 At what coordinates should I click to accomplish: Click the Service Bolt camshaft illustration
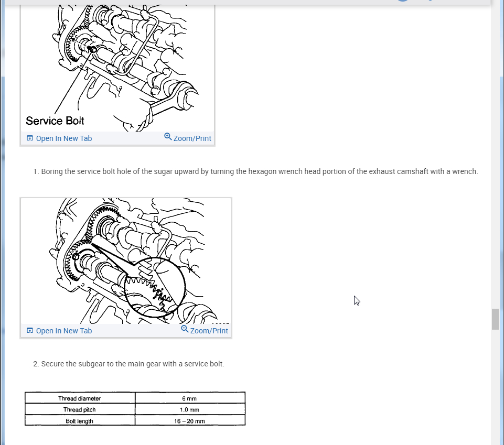tap(117, 68)
